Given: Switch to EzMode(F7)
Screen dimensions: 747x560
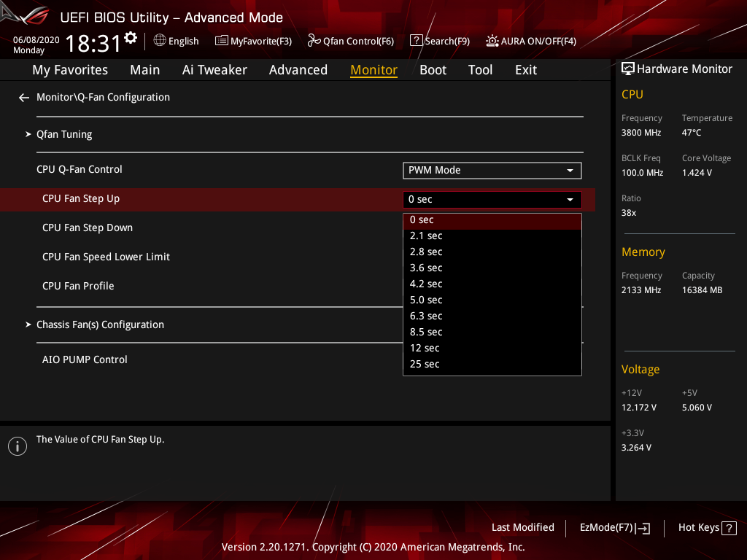Looking at the screenshot, I should (x=614, y=528).
